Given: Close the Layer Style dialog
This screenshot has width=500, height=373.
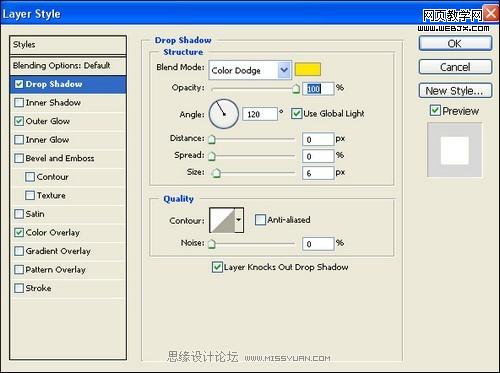Looking at the screenshot, I should [491, 14].
